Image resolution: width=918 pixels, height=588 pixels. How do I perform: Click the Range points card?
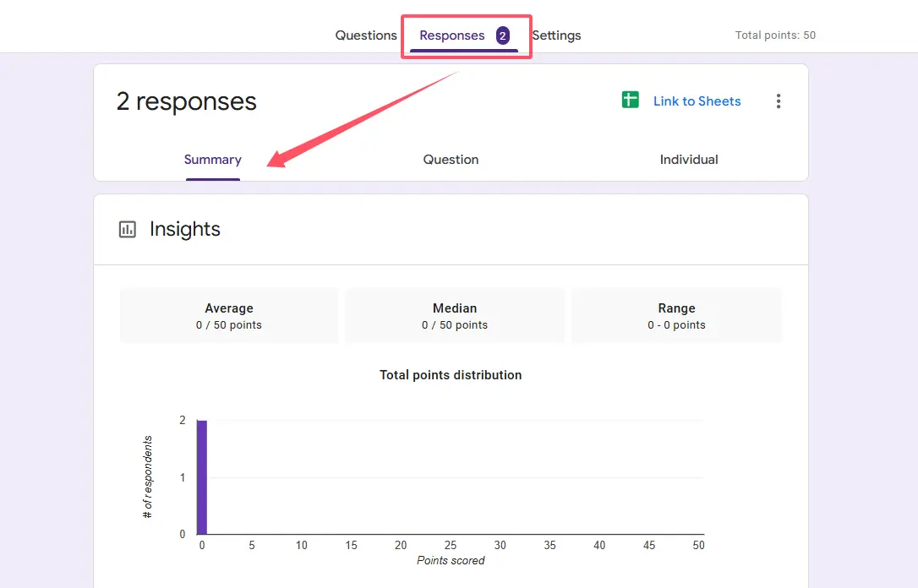[x=676, y=316]
